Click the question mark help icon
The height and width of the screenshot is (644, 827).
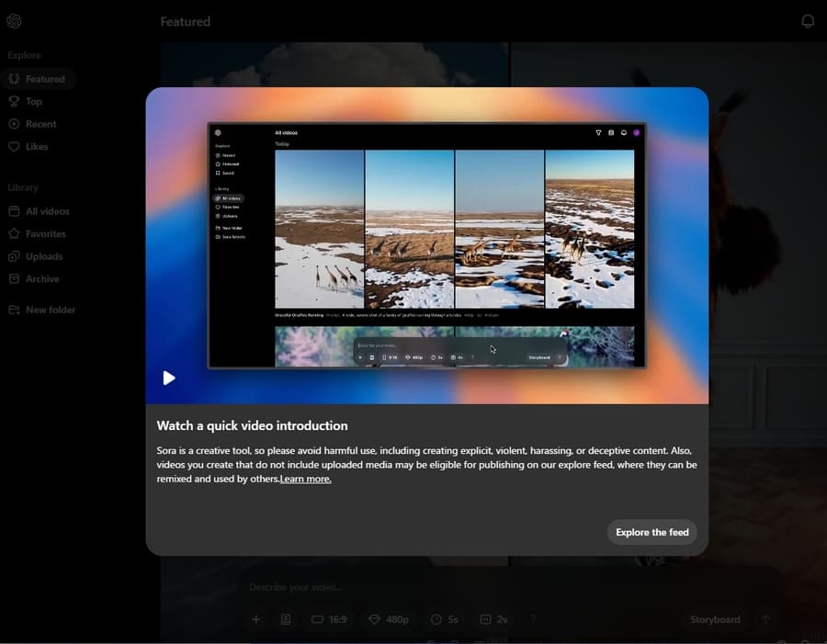click(533, 620)
